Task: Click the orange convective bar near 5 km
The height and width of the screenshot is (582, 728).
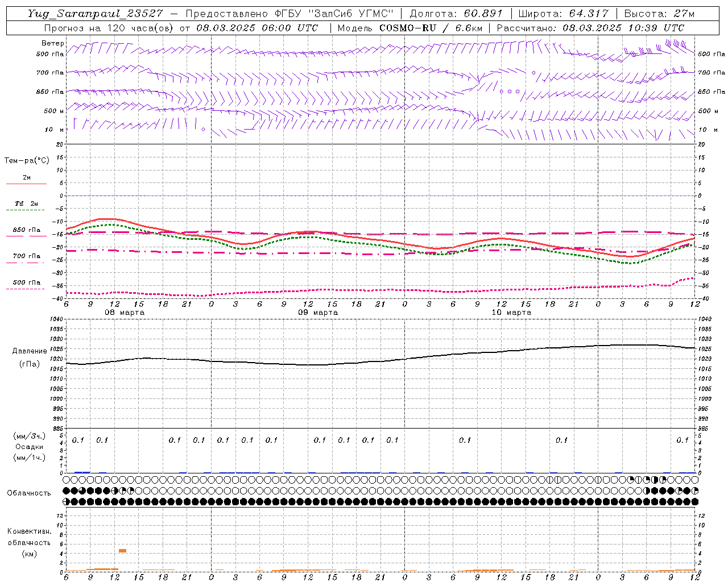Action: point(122,550)
